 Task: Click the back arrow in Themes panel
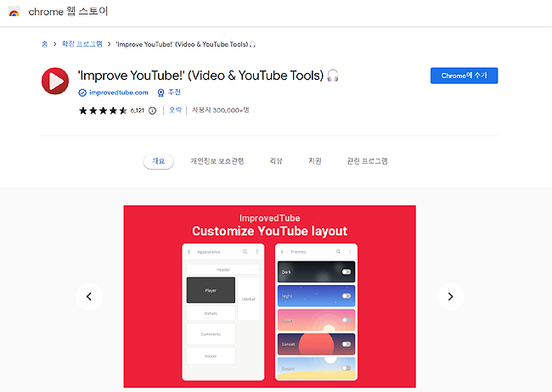pyautogui.click(x=282, y=252)
